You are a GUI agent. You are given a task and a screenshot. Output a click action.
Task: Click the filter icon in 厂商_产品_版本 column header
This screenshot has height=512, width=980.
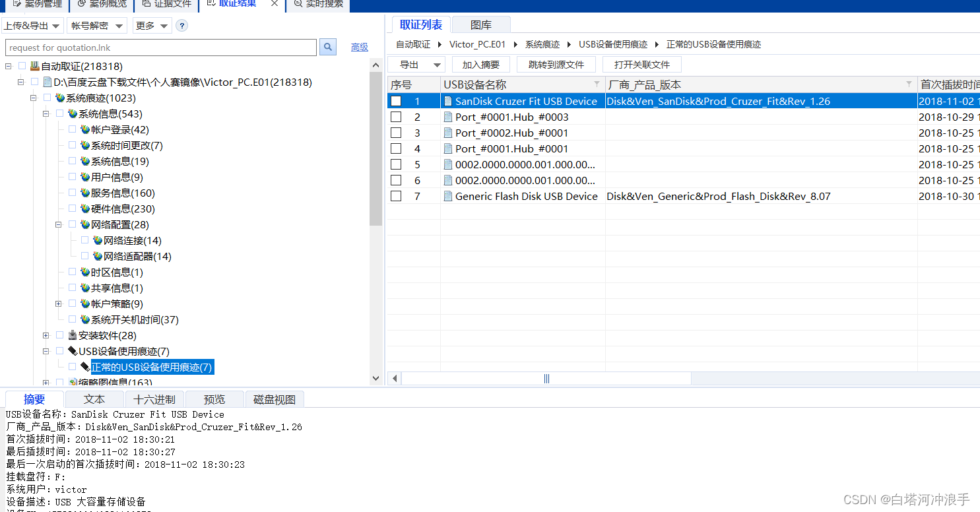pos(909,84)
